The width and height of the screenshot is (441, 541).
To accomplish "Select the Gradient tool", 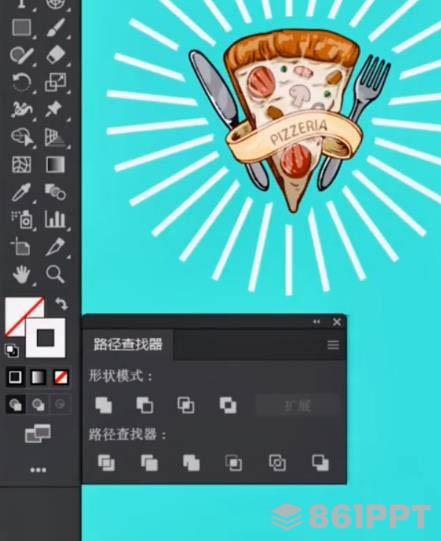I will [55, 165].
